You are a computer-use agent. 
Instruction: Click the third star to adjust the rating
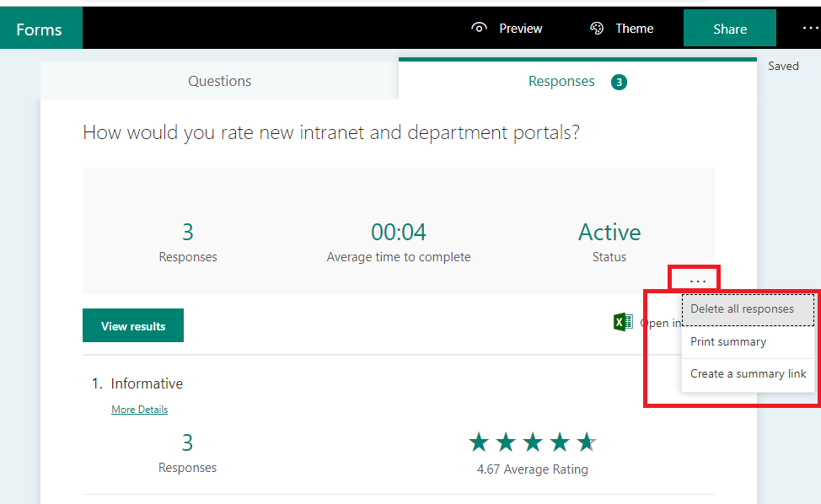pos(533,441)
